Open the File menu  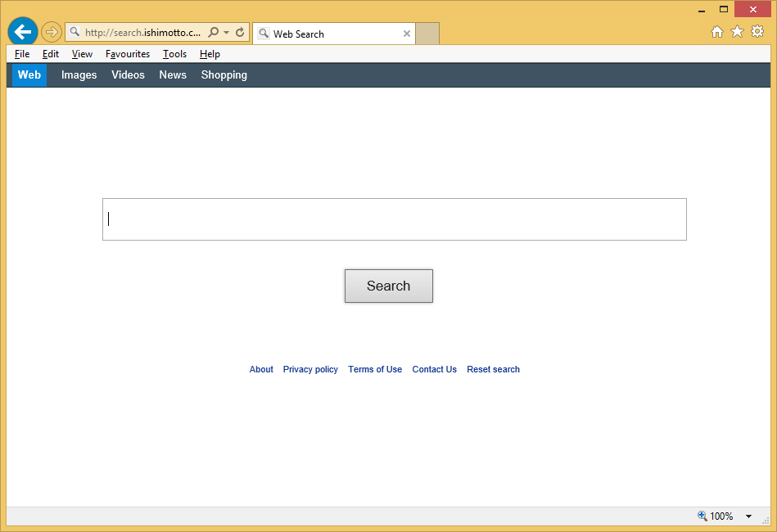pos(22,54)
